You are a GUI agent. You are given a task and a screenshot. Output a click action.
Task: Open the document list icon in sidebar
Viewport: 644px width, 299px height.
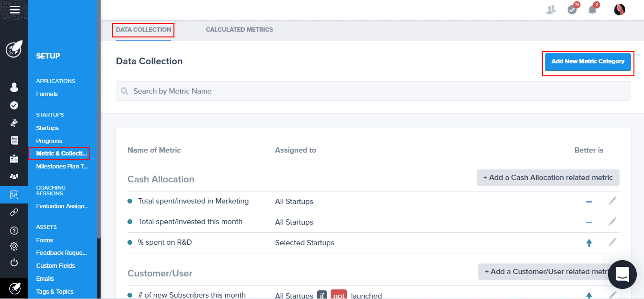coord(14,141)
